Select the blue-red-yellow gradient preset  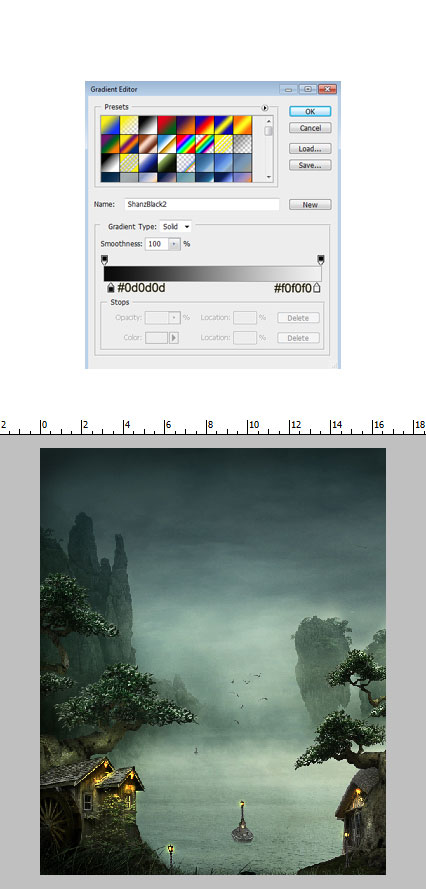[x=205, y=125]
